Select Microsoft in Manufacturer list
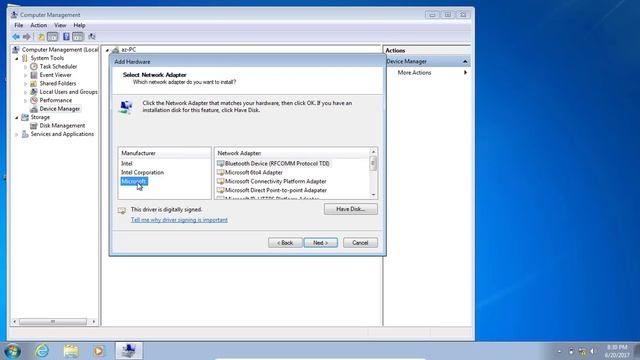The image size is (640, 360). click(134, 181)
